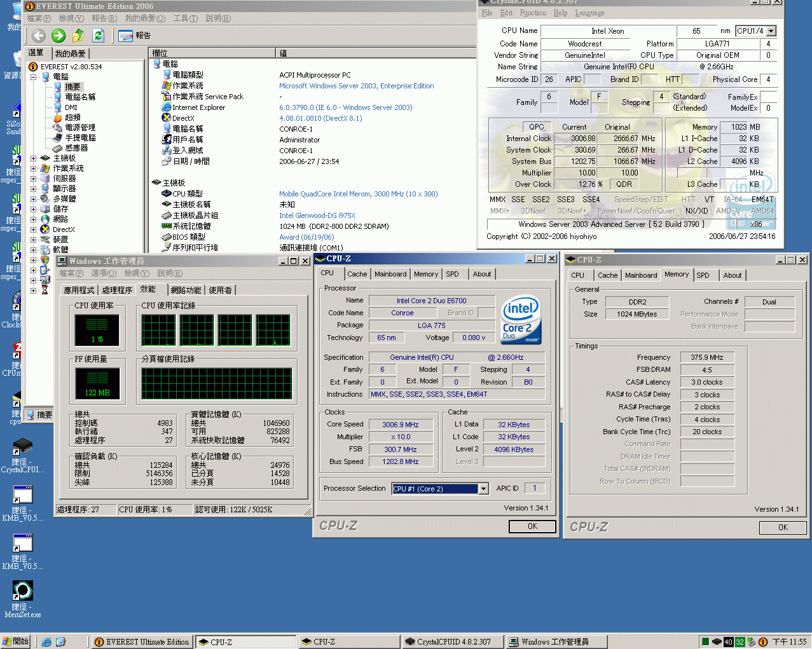Expand the 作業系統 branch in EVEREST tree
812x649 pixels.
34,168
